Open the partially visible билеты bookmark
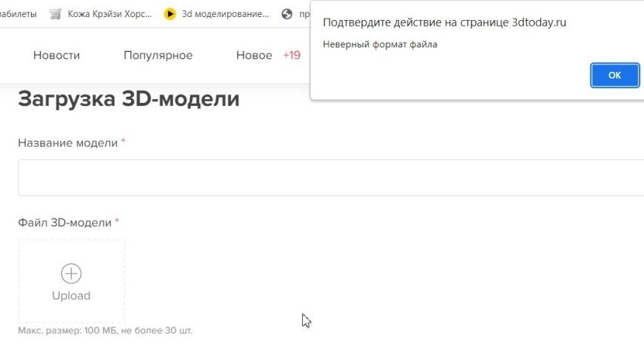This screenshot has width=644, height=353. point(18,13)
